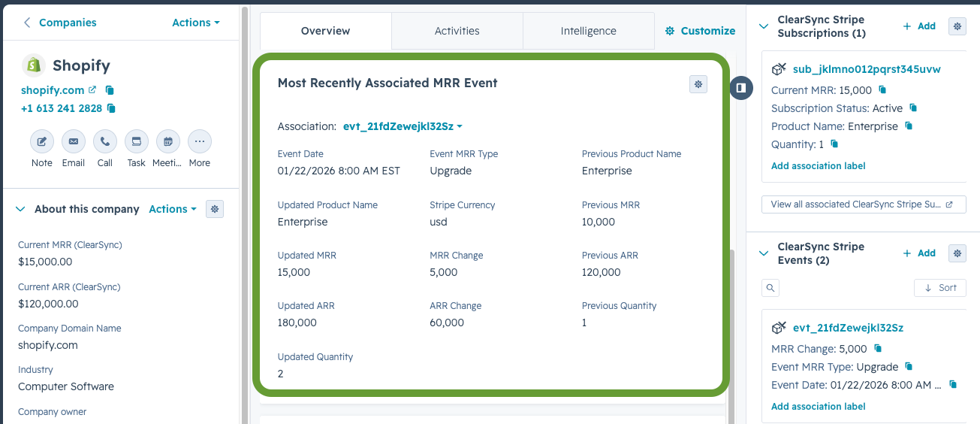Collapse ClearSync Stripe Subscriptions section
The height and width of the screenshot is (424, 980).
click(x=764, y=26)
